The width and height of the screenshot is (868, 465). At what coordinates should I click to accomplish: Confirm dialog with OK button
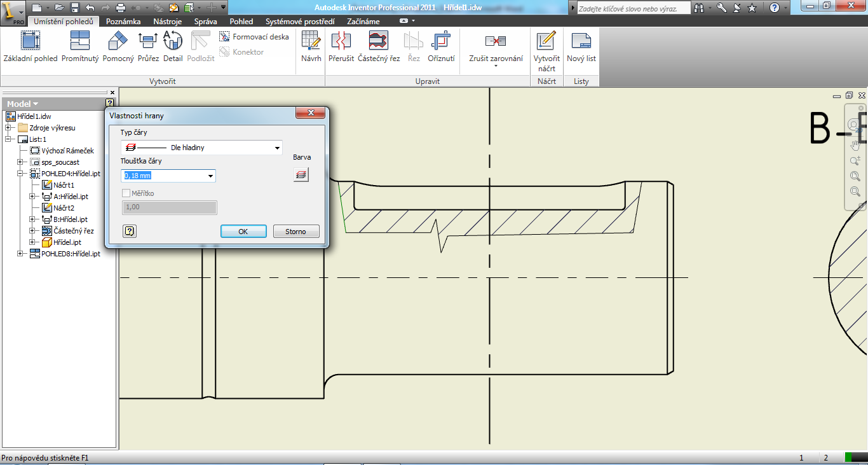(243, 232)
